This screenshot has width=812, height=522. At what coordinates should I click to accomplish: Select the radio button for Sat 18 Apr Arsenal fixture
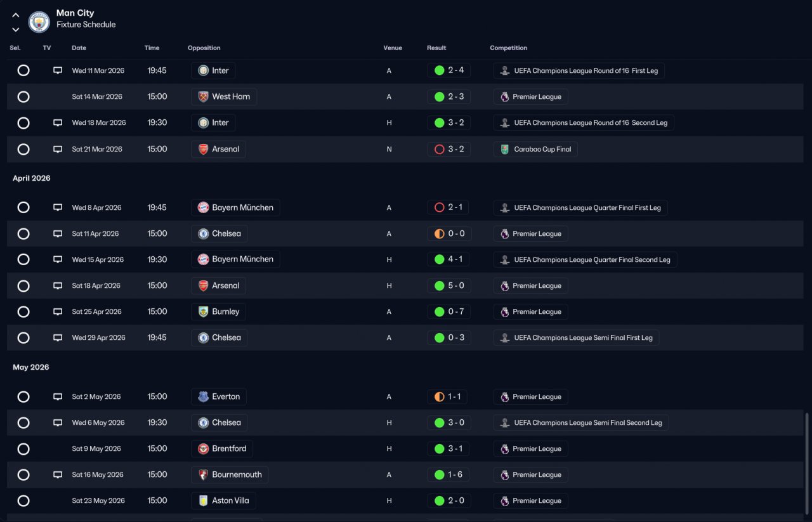point(23,285)
